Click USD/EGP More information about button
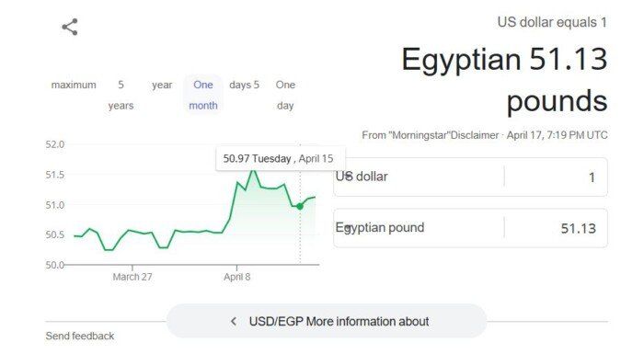The width and height of the screenshot is (644, 354). [327, 321]
